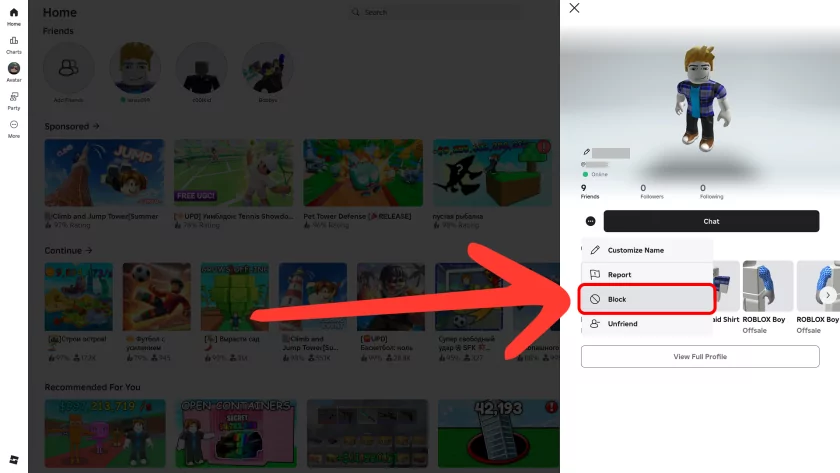Open the Avatar editor in the sidebar

click(x=14, y=72)
